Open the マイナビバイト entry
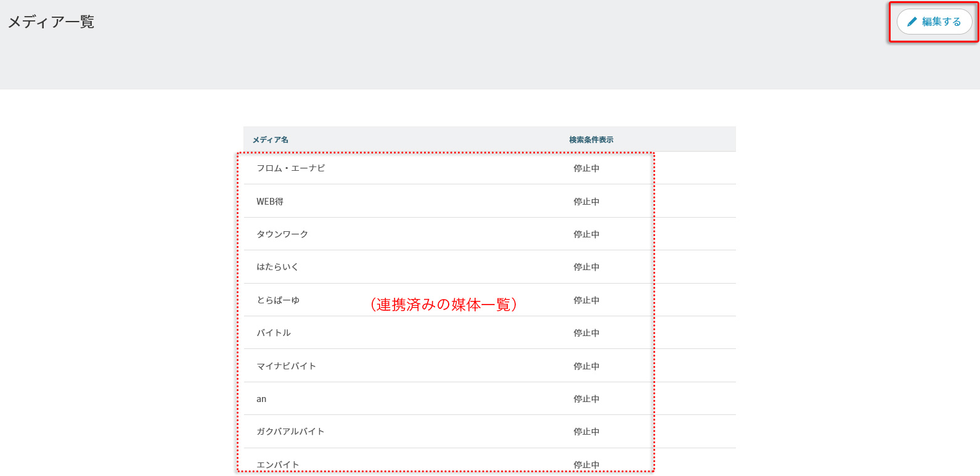The image size is (980, 476). point(287,366)
